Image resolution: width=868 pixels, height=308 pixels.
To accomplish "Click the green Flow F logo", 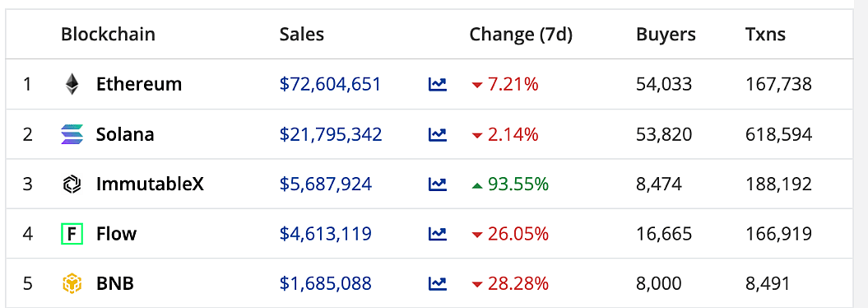I will tap(72, 234).
